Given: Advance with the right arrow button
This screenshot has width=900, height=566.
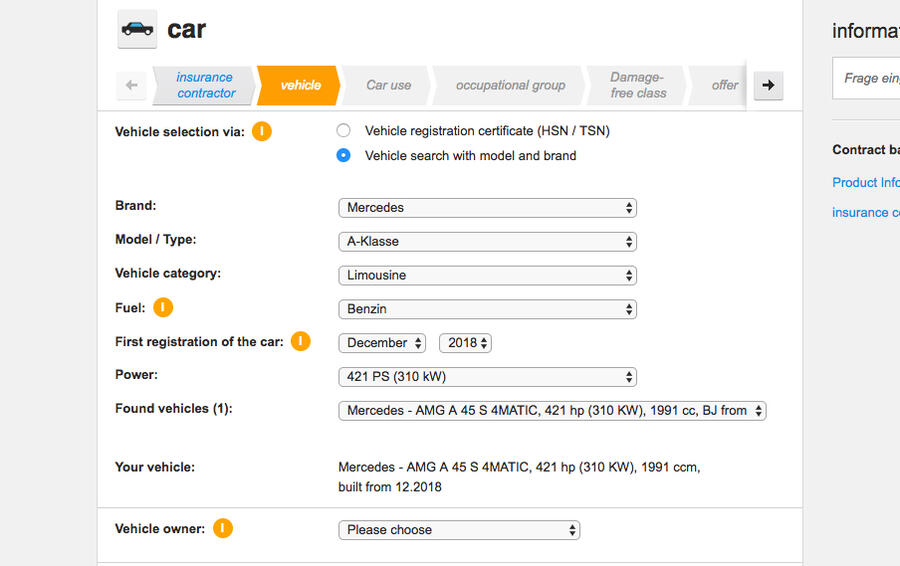Looking at the screenshot, I should click(x=768, y=85).
